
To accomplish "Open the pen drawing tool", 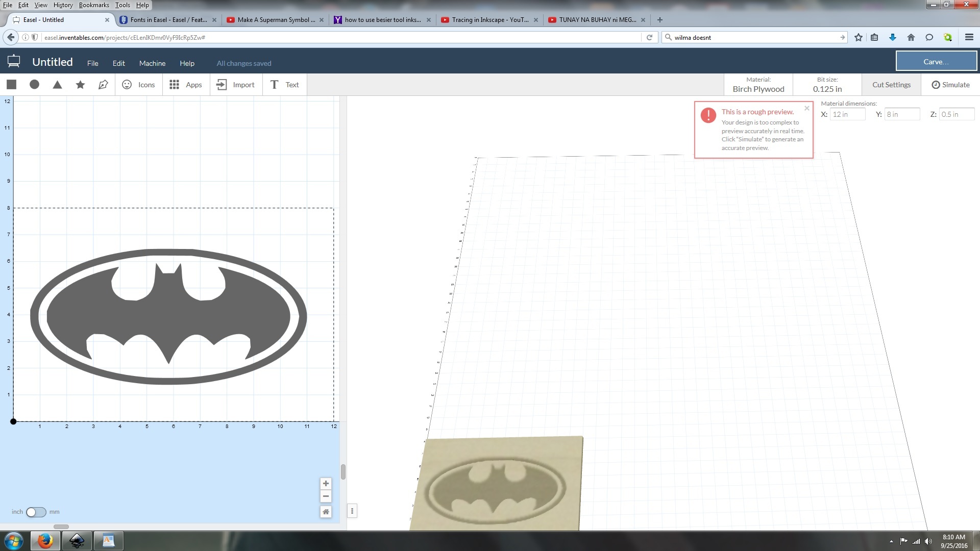I will coord(103,85).
